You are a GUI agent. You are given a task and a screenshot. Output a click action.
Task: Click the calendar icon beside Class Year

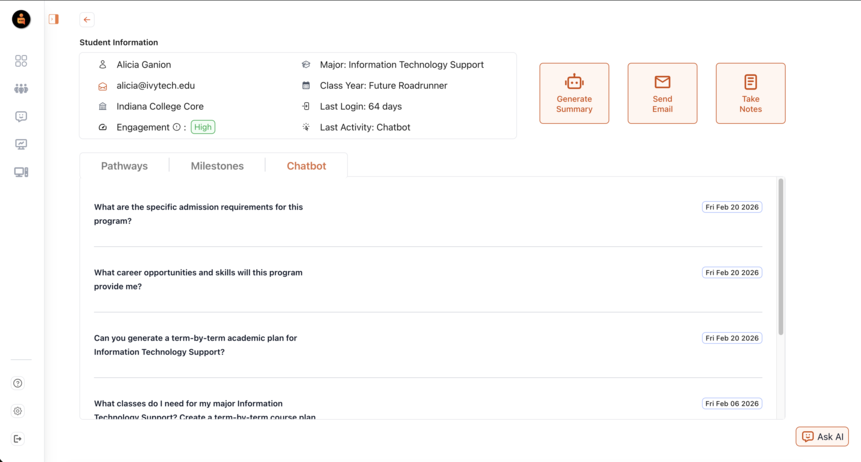click(x=306, y=86)
